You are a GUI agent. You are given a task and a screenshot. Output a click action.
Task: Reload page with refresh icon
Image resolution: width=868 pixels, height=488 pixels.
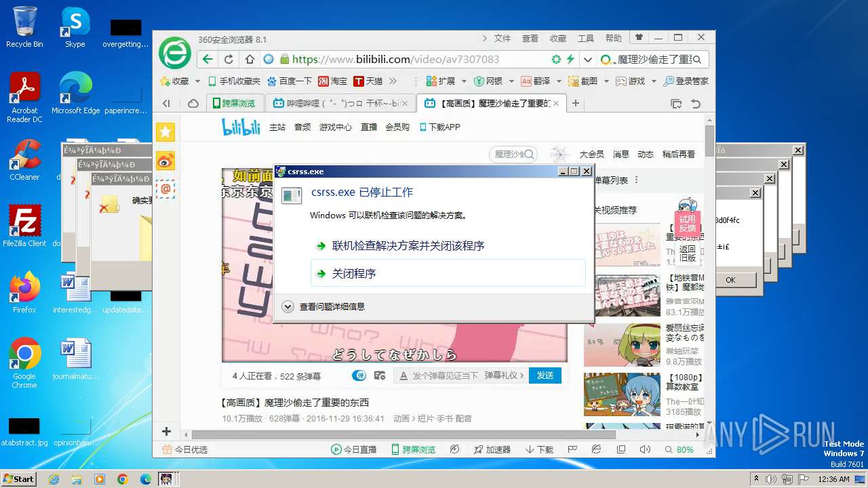click(x=229, y=59)
